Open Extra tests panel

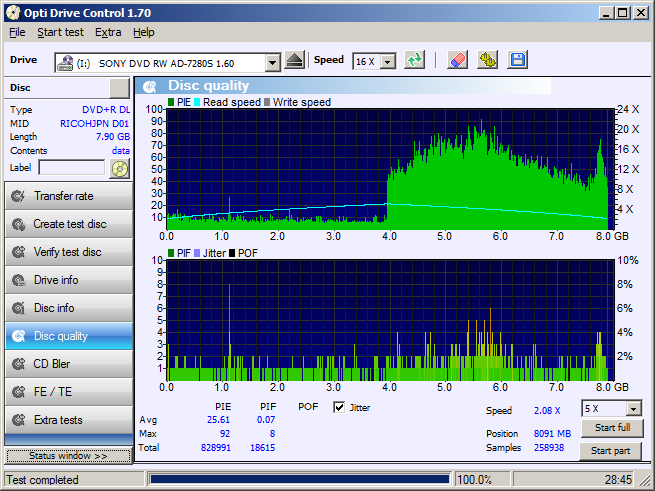[x=69, y=420]
